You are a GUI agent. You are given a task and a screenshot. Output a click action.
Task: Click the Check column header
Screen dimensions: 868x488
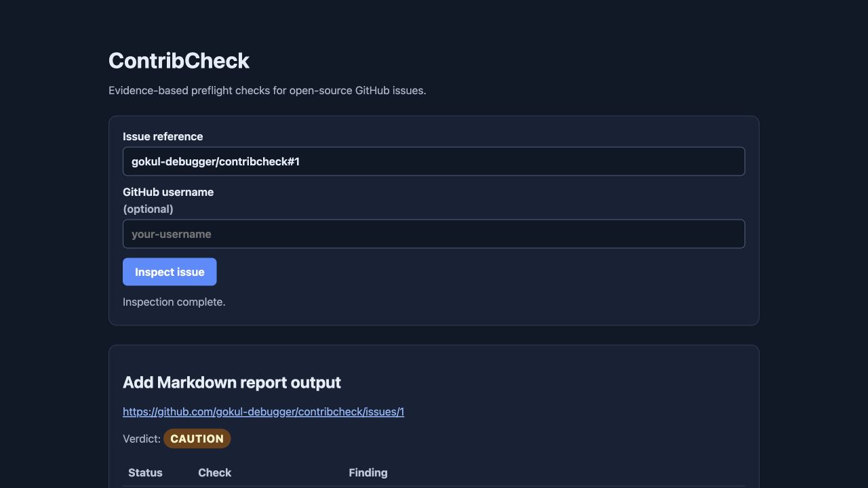214,472
